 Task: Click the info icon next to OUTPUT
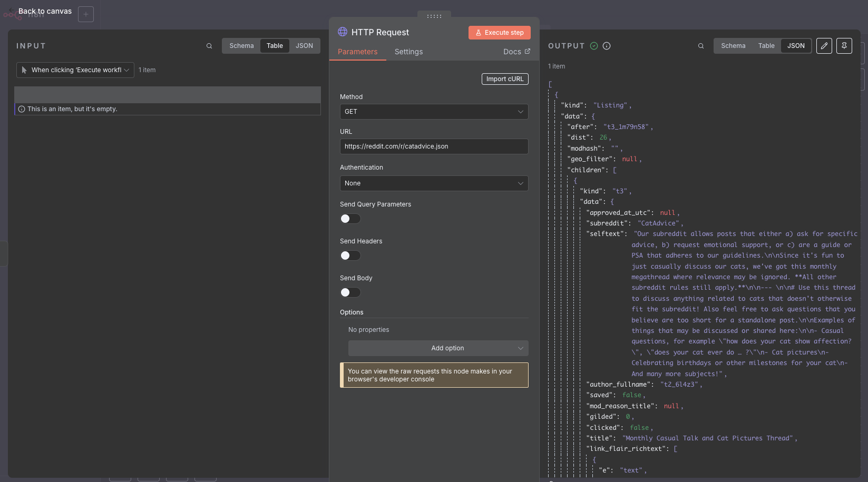click(x=606, y=46)
